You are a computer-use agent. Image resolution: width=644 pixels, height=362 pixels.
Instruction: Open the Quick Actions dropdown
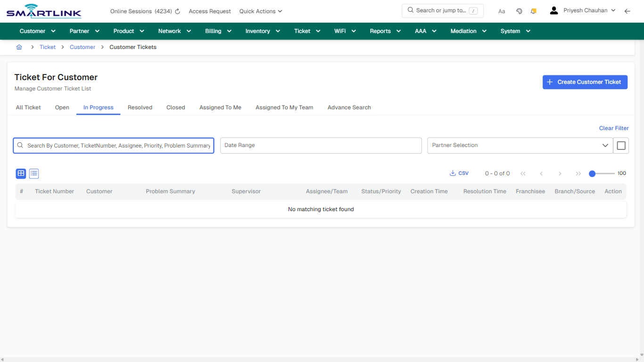coord(260,11)
